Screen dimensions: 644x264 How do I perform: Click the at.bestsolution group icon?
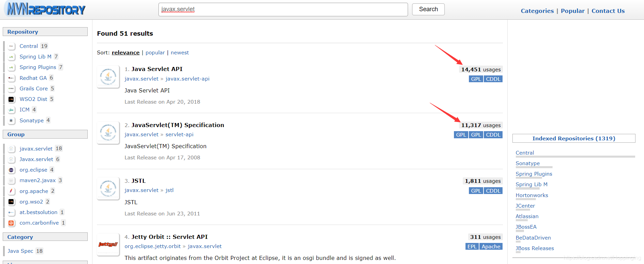point(11,212)
